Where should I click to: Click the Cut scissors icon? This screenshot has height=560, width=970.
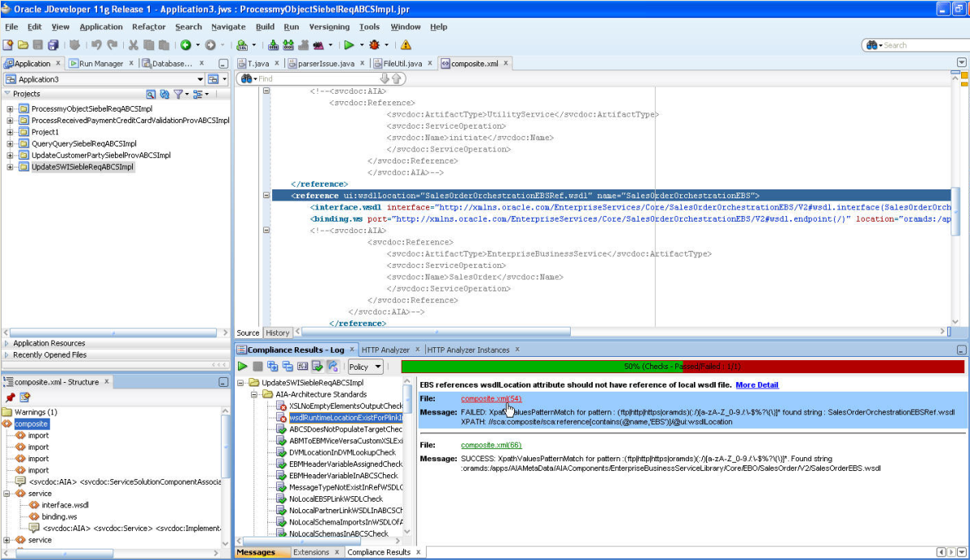(134, 45)
